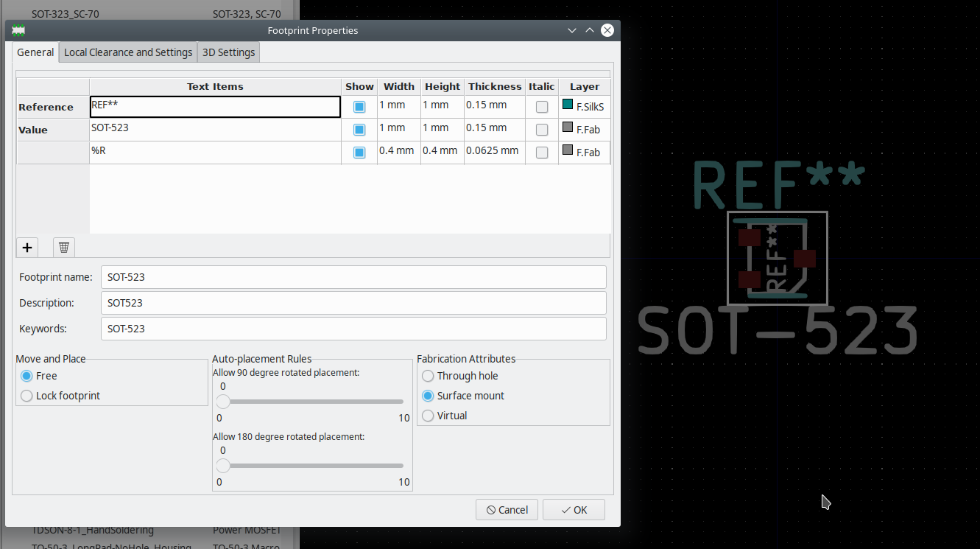
Task: Enable Italic for the SOT-523 Value text
Action: [541, 129]
